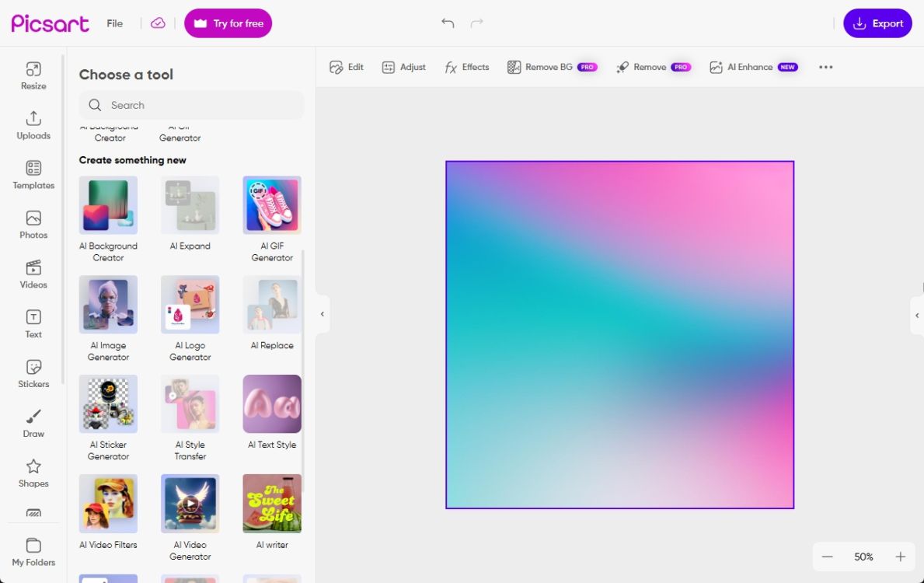The height and width of the screenshot is (583, 924).
Task: Zoom out using the minus control
Action: (x=828, y=557)
